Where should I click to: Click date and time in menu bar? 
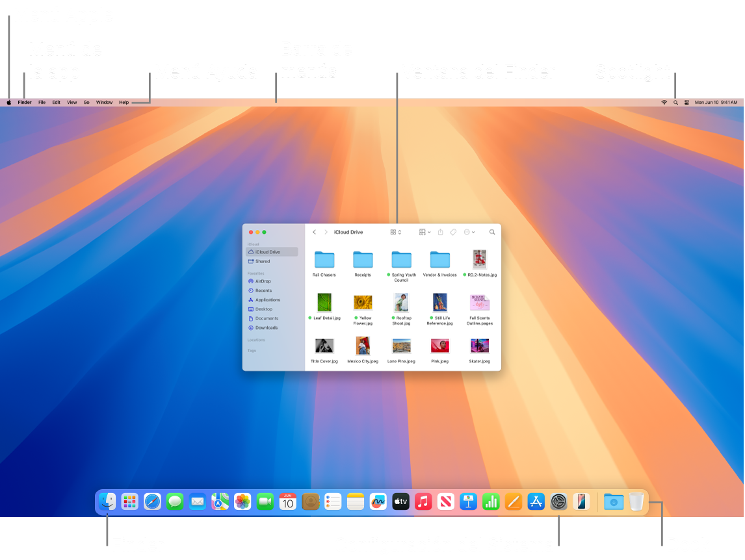click(716, 102)
